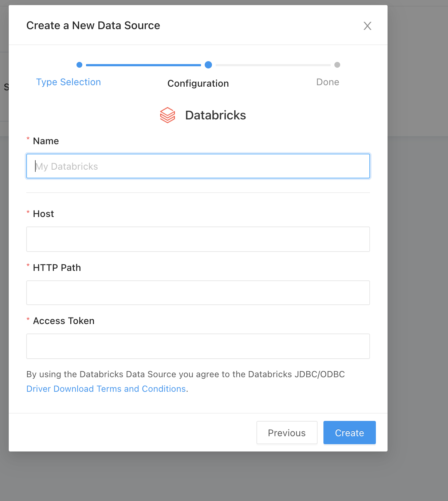Click the active Configuration step dot
Image resolution: width=448 pixels, height=501 pixels.
[208, 65]
